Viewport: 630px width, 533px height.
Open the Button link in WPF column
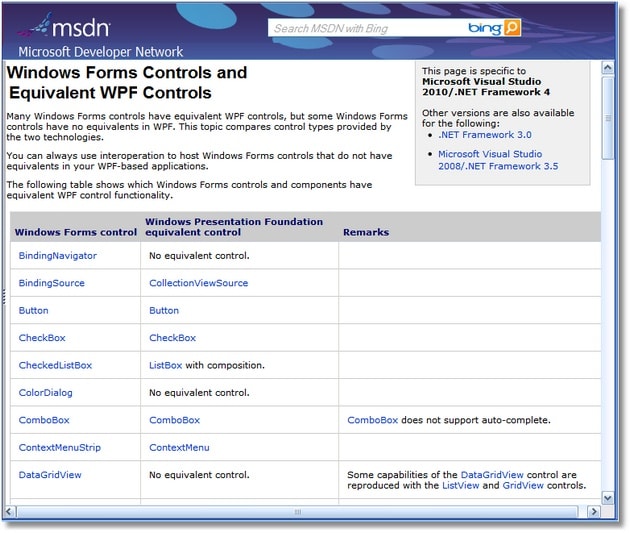click(164, 310)
